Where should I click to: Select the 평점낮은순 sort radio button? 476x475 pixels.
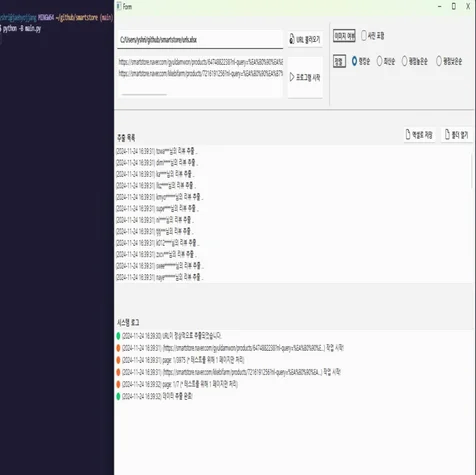tap(439, 61)
